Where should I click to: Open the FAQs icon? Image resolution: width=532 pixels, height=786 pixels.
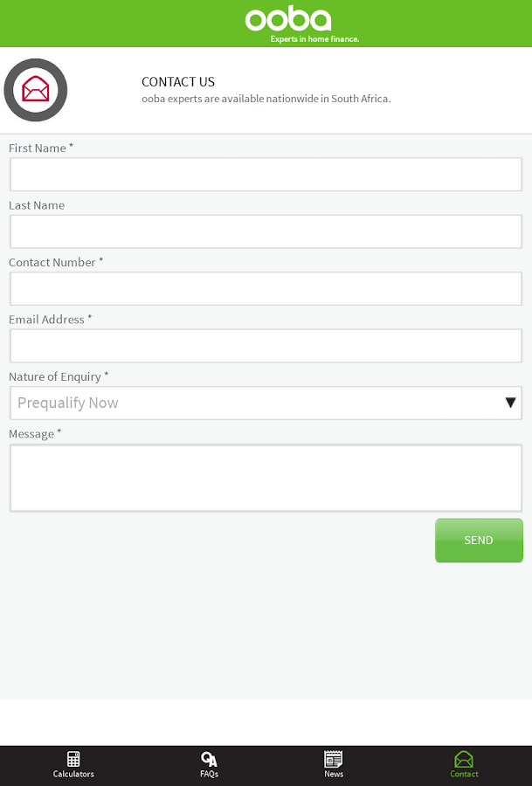209,759
